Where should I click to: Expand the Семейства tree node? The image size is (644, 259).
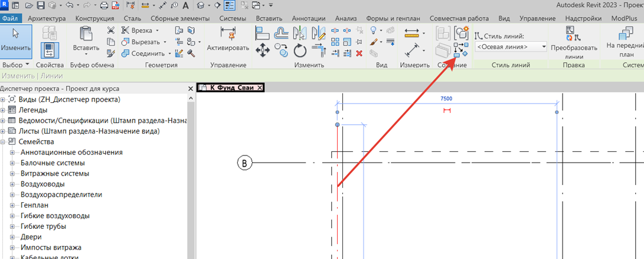pyautogui.click(x=4, y=142)
